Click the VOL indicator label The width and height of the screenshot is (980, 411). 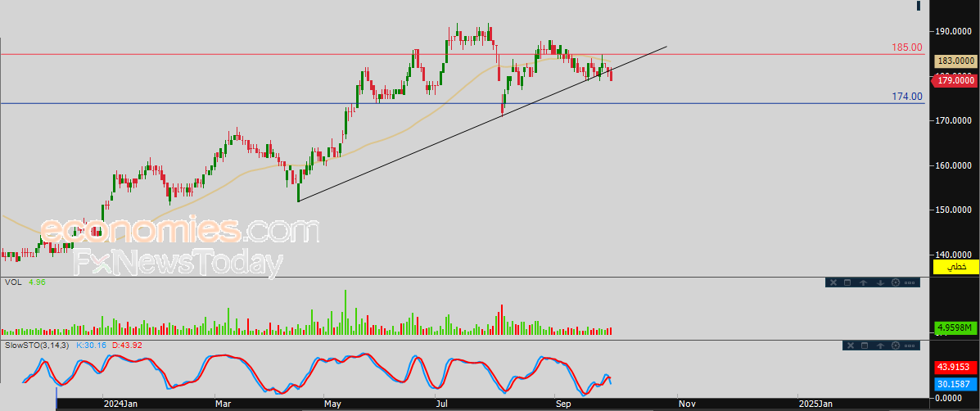[13, 282]
